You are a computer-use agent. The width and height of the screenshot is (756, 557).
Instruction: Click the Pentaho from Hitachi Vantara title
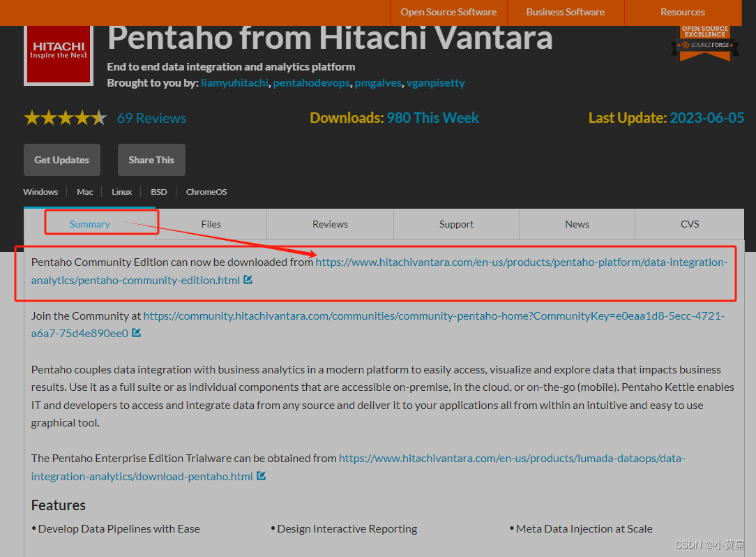pos(330,38)
